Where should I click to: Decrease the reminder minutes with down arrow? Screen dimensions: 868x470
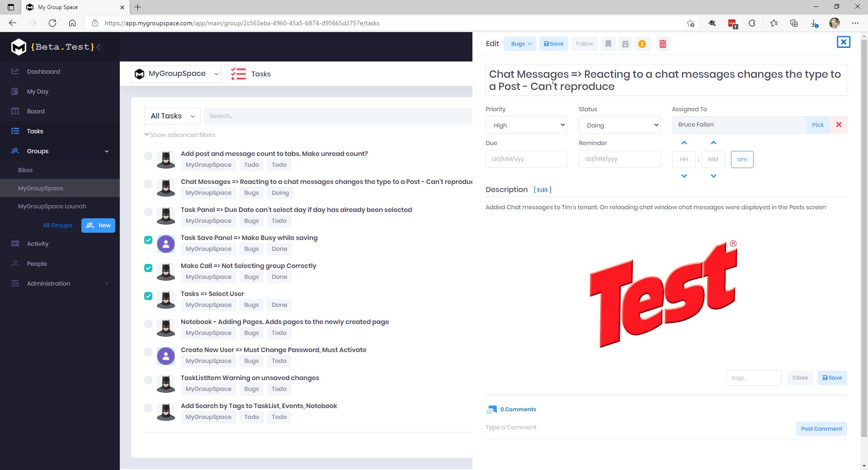(x=713, y=176)
